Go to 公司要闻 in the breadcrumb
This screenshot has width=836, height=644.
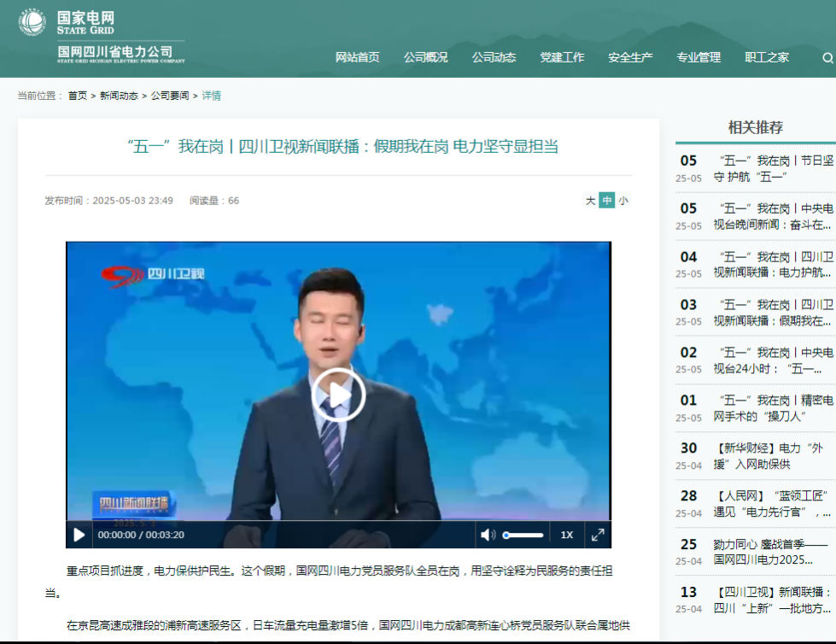point(170,96)
